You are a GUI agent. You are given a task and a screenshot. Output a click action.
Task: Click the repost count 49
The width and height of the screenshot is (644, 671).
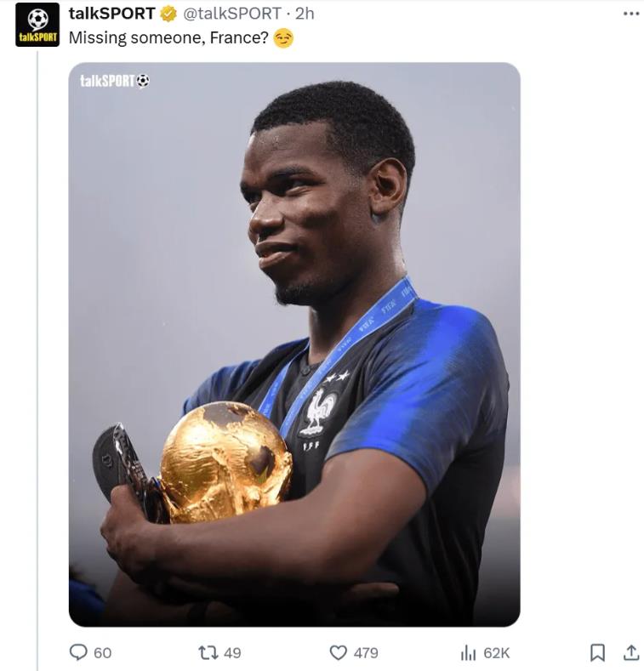click(x=232, y=653)
